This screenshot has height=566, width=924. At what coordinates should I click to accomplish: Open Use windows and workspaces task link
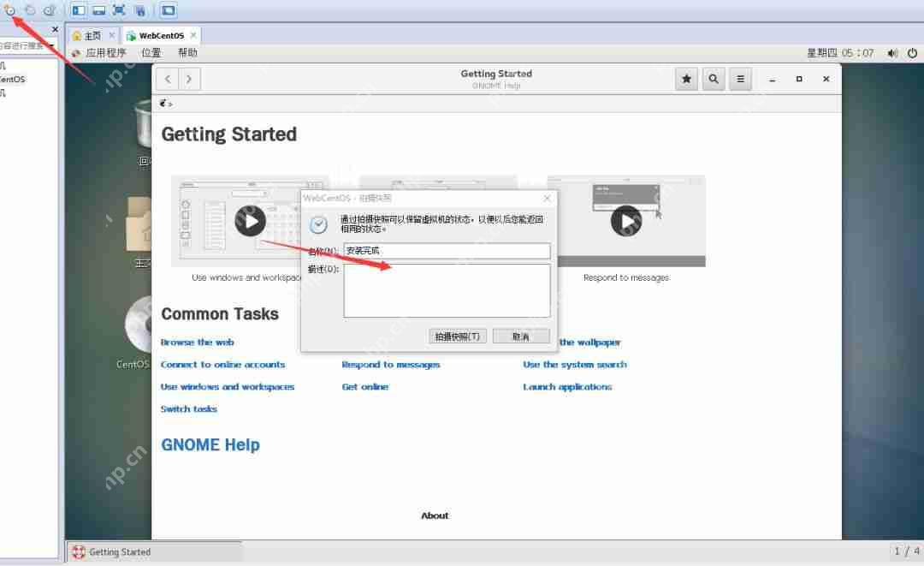click(x=228, y=387)
